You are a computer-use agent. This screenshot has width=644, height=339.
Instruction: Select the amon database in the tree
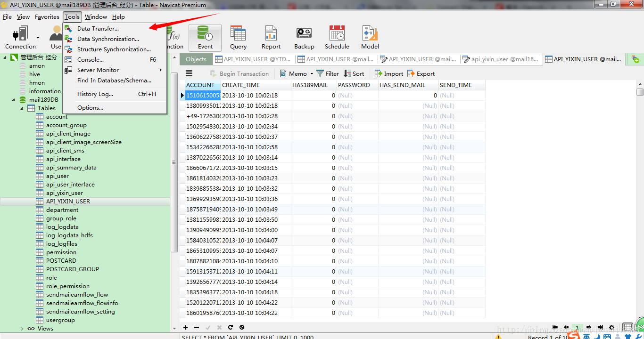[x=37, y=66]
